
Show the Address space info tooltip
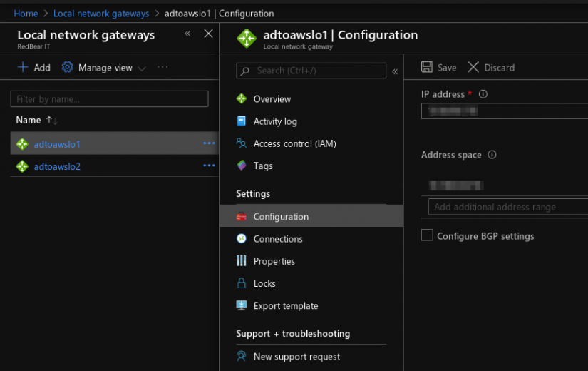click(492, 154)
